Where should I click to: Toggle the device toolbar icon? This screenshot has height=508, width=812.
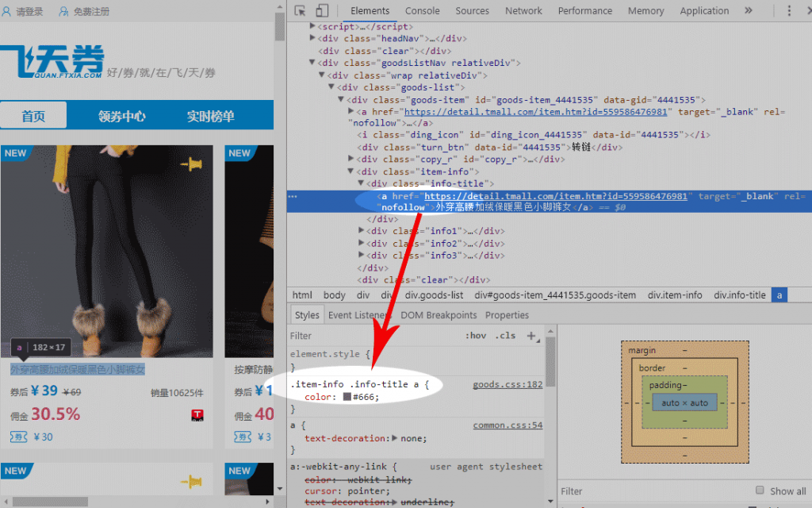click(x=322, y=11)
